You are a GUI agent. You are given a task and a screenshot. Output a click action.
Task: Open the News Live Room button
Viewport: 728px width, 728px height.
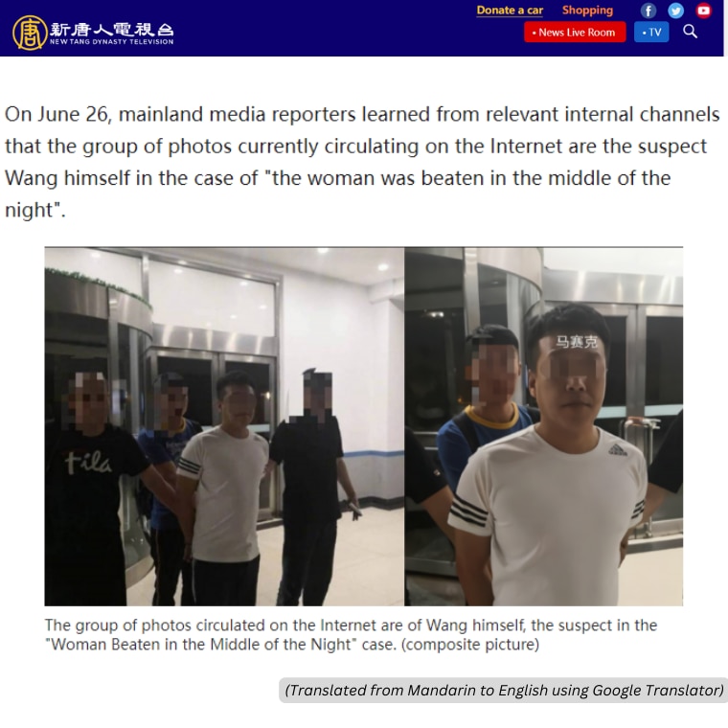pos(575,32)
